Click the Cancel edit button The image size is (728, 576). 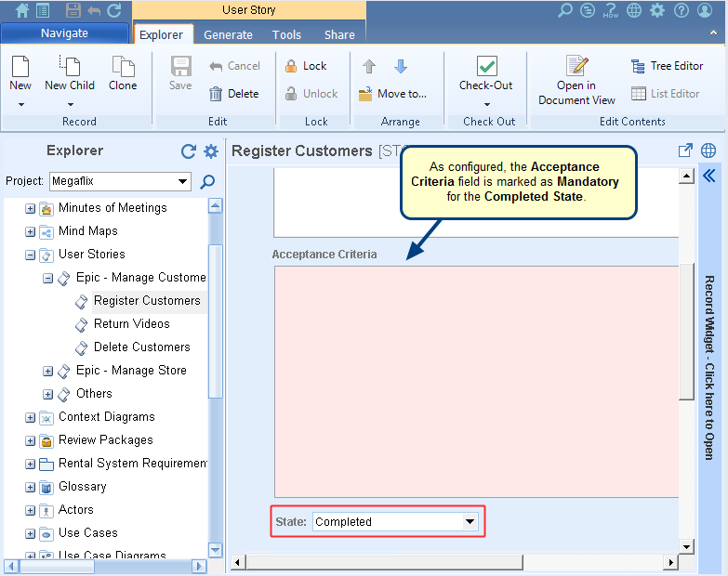pos(234,66)
